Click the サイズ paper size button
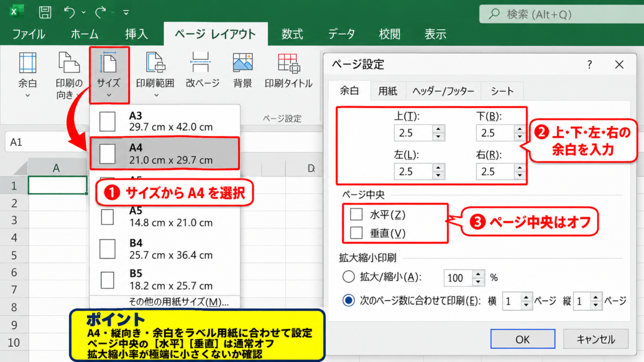The width and height of the screenshot is (644, 362). coord(109,75)
